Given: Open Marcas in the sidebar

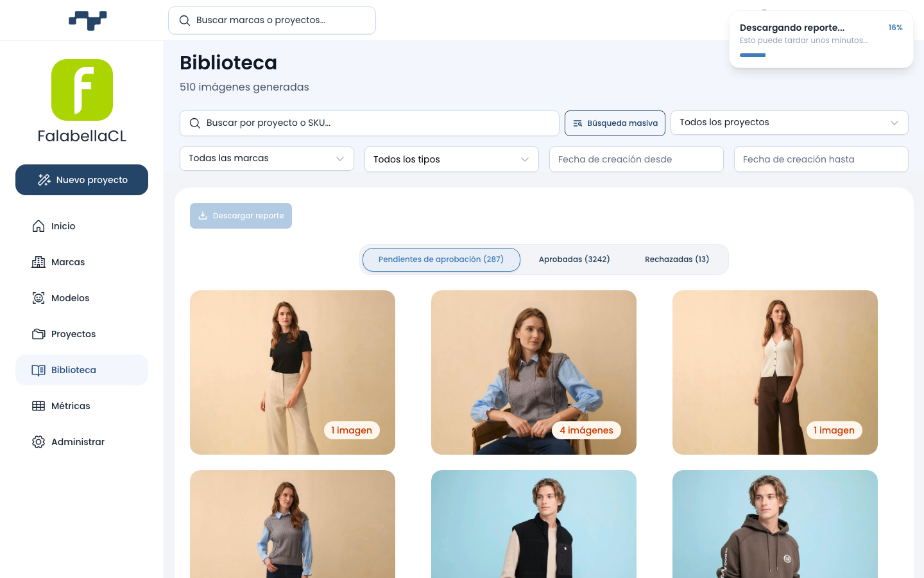Looking at the screenshot, I should point(81,262).
